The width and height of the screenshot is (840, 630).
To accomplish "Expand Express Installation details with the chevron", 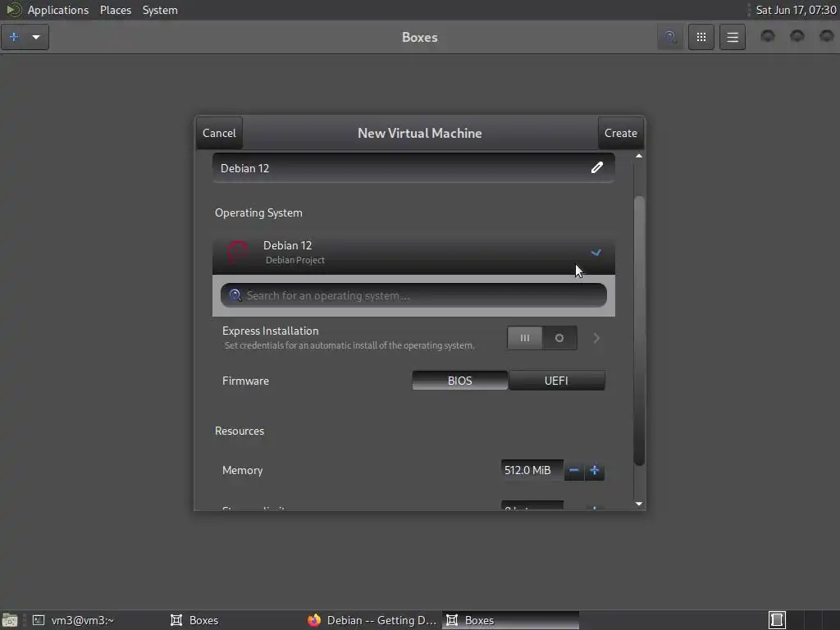I will [596, 338].
